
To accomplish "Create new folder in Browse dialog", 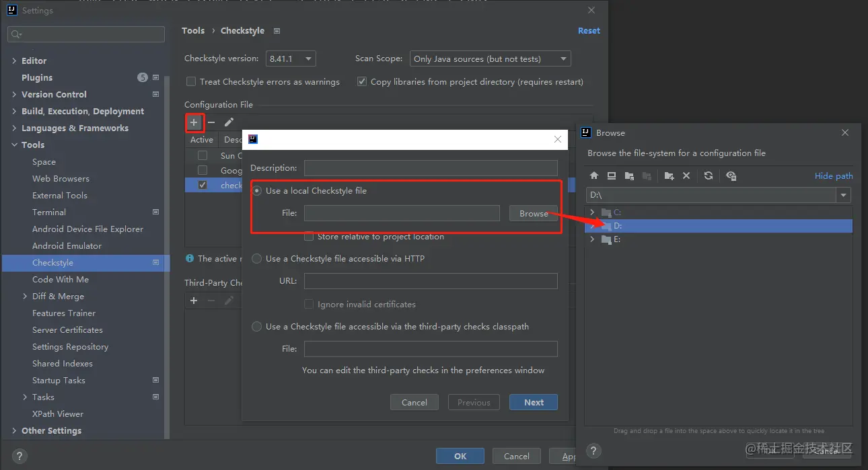I will point(669,175).
